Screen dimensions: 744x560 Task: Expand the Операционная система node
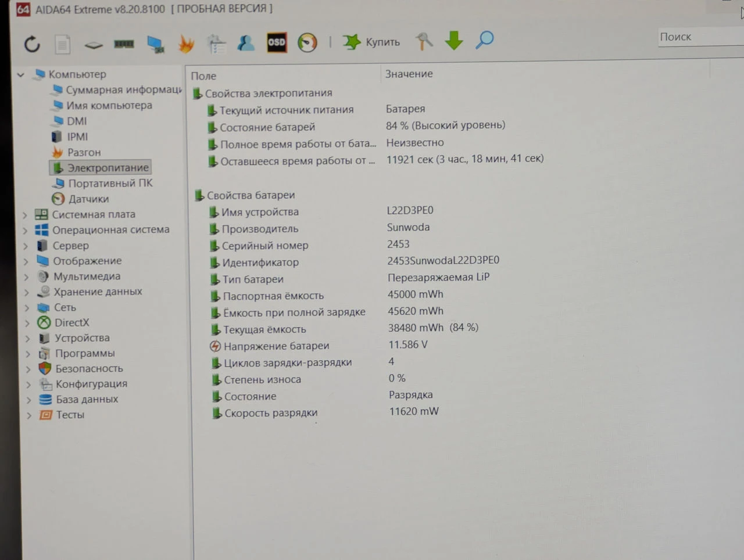click(x=26, y=231)
